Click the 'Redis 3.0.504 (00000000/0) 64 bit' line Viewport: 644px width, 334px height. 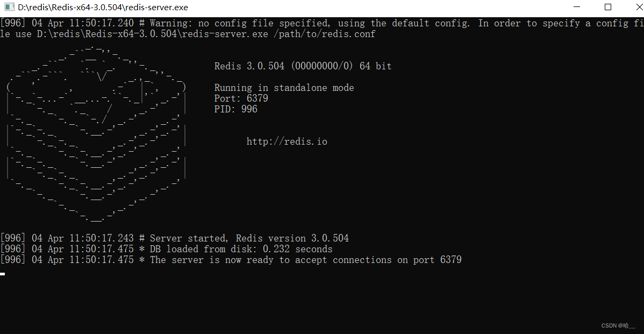(x=303, y=66)
